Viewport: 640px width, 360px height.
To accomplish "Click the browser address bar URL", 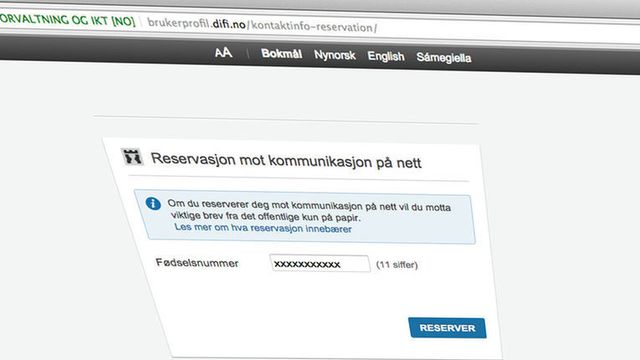I will click(262, 25).
